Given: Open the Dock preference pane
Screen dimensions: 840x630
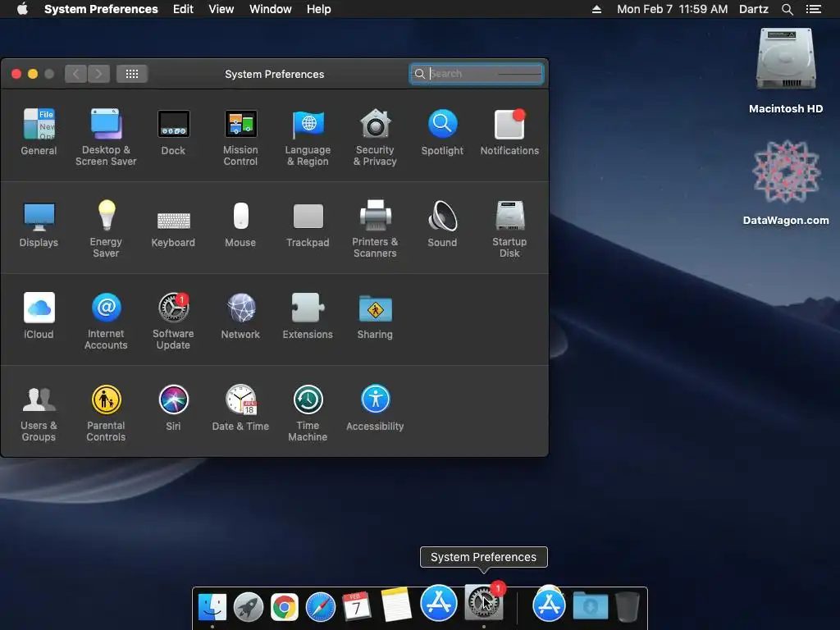Looking at the screenshot, I should click(174, 132).
